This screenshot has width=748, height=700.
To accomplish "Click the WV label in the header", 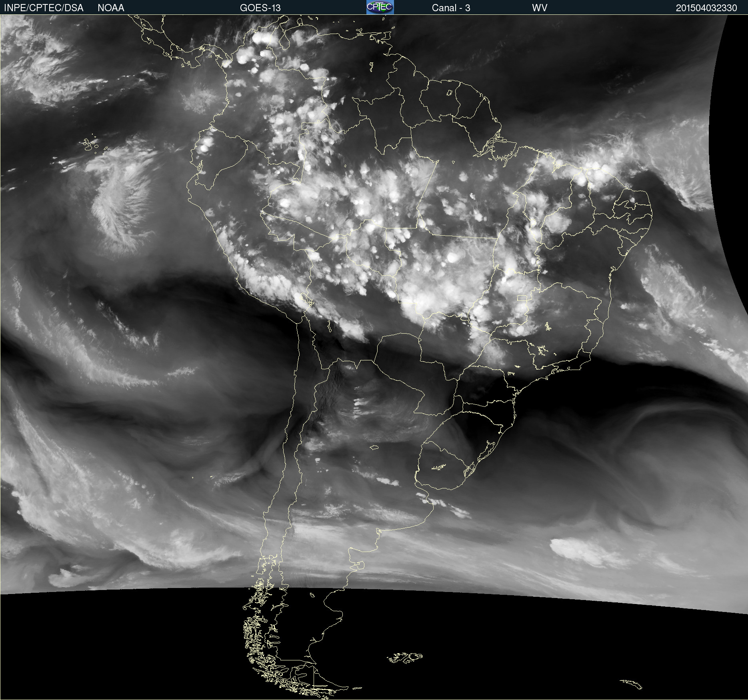I will 540,8.
